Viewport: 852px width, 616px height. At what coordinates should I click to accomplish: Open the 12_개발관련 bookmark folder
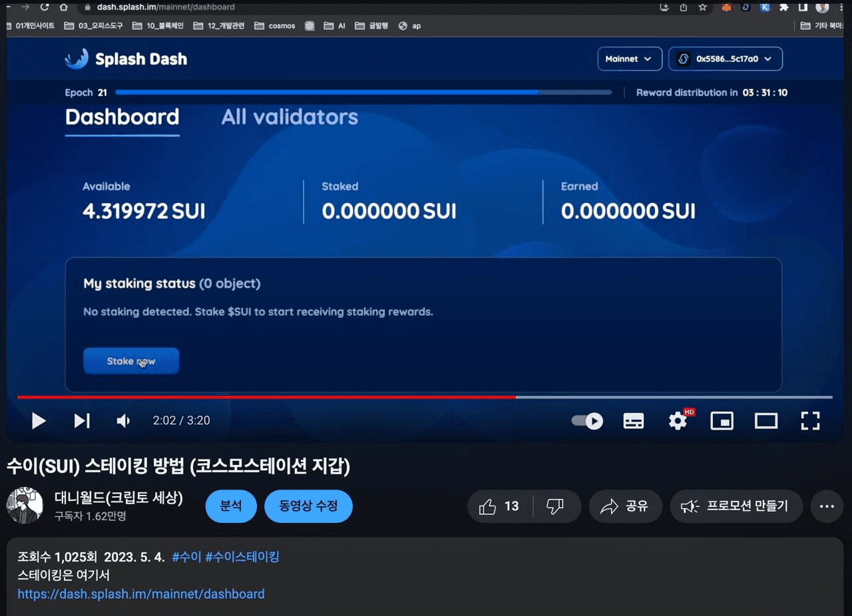(219, 26)
